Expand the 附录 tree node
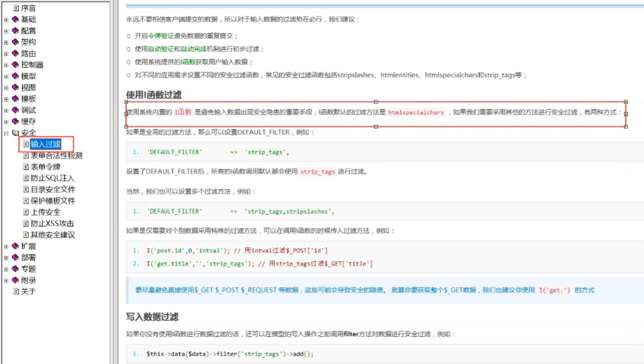The width and height of the screenshot is (644, 364). (x=6, y=281)
